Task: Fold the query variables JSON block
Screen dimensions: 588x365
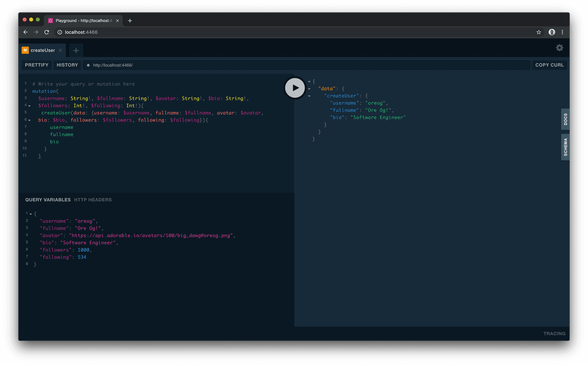Action: tap(31, 214)
